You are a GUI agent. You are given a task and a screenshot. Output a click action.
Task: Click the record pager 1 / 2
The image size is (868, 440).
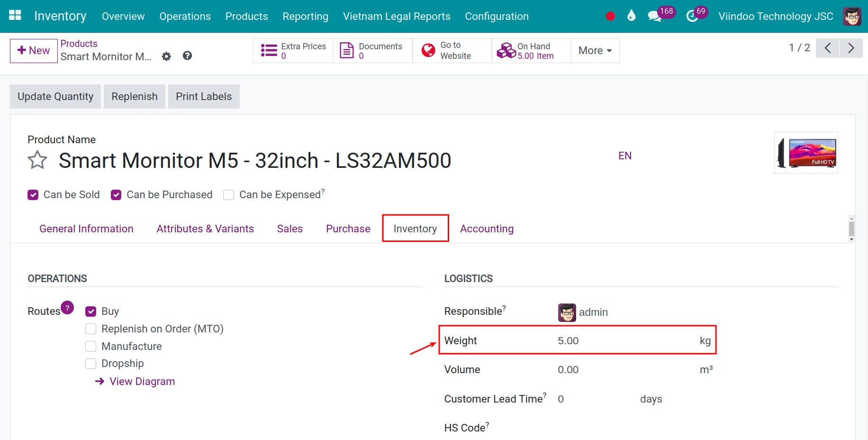tap(799, 48)
